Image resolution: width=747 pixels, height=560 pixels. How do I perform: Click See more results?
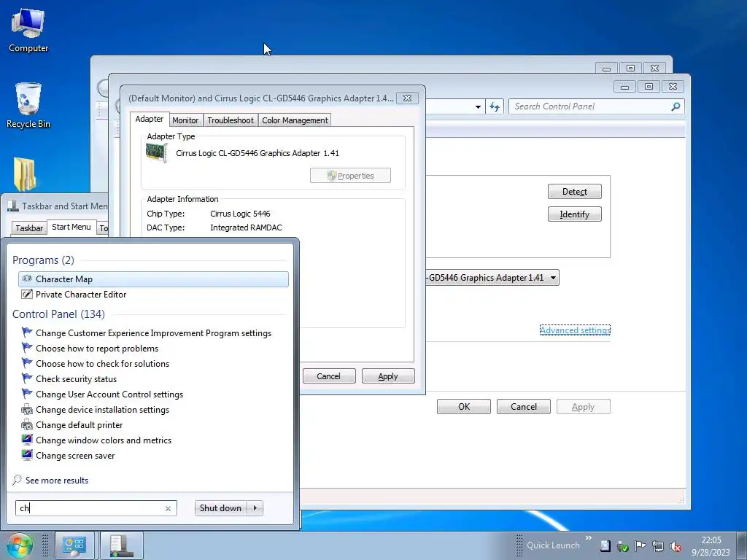click(x=57, y=481)
